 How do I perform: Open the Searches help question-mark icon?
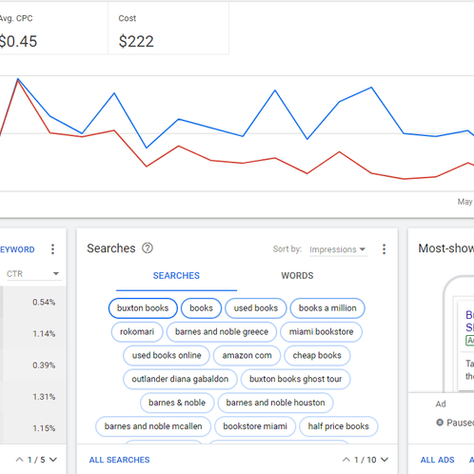tap(147, 248)
